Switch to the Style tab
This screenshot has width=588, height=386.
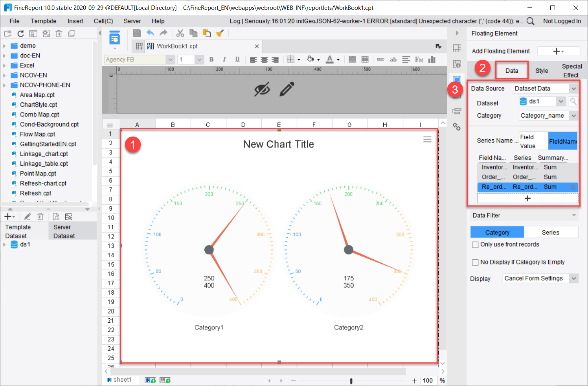click(542, 70)
